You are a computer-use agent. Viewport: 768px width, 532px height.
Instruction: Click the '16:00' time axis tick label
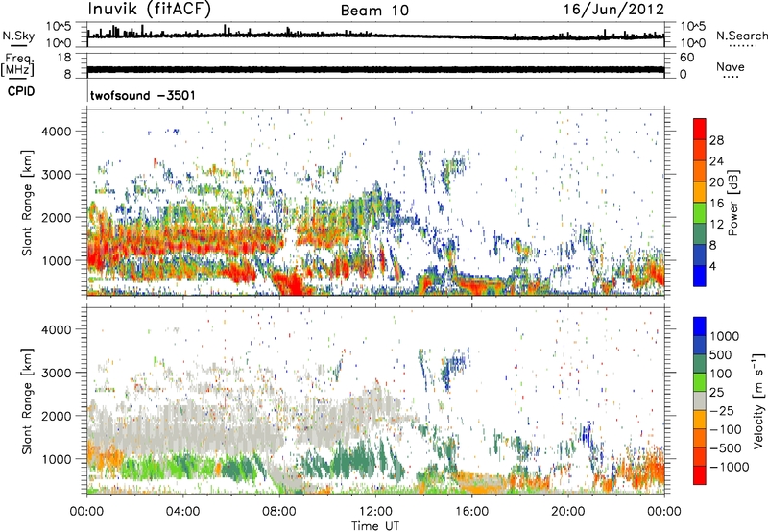[471, 512]
